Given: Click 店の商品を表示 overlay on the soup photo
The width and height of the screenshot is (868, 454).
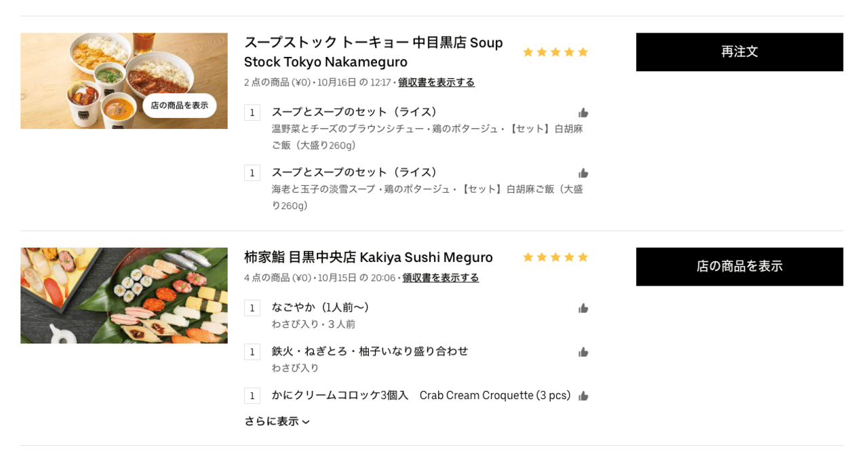Looking at the screenshot, I should [180, 106].
